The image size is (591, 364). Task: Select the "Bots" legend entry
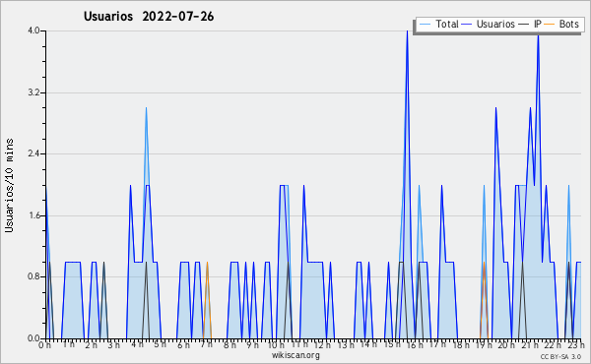[x=568, y=24]
